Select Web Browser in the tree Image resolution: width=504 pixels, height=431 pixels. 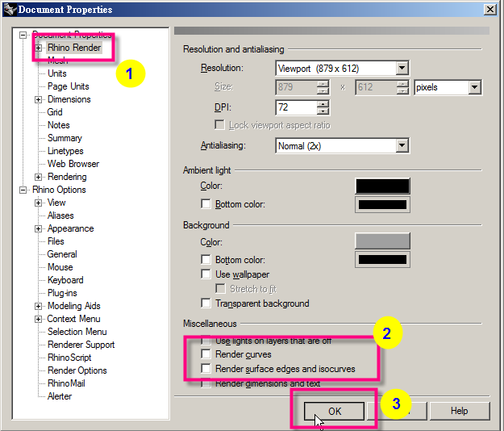click(x=73, y=164)
